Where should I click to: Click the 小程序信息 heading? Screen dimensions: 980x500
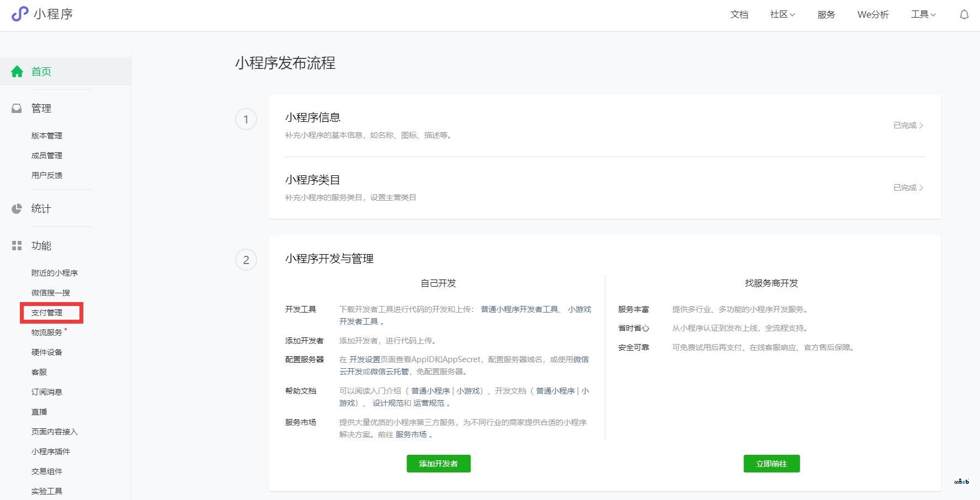pyautogui.click(x=313, y=117)
